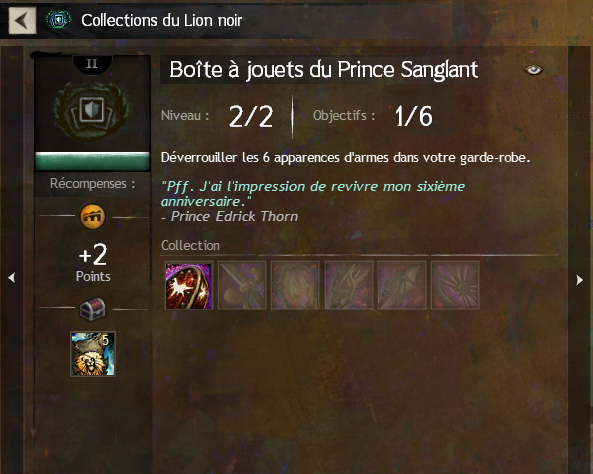Click the green progress bar under the emblem

[93, 162]
